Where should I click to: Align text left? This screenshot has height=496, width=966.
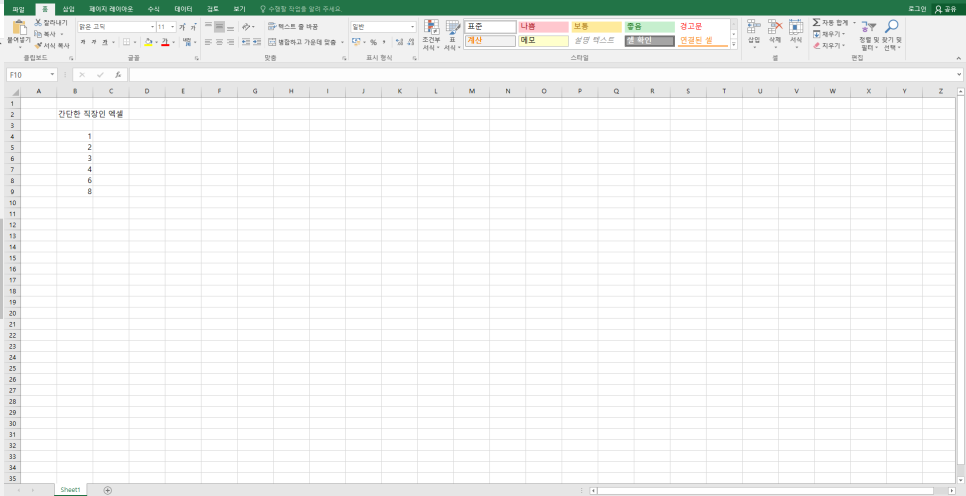click(208, 42)
